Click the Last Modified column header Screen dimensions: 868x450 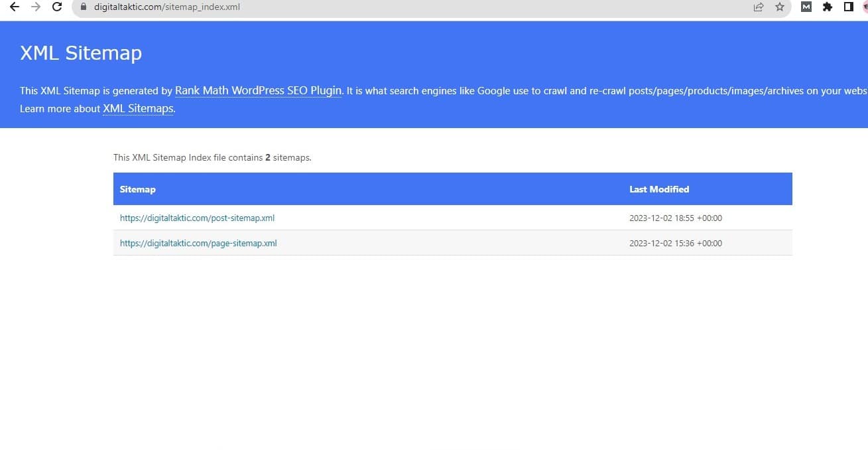click(x=658, y=189)
